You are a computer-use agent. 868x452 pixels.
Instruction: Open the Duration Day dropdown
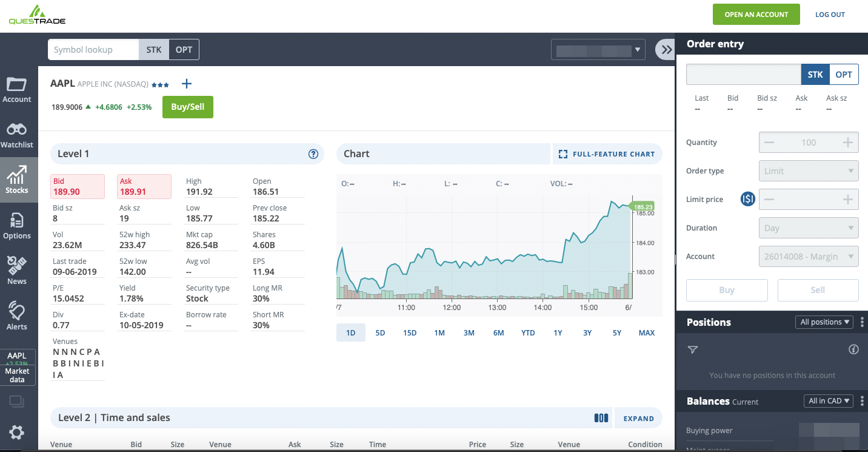[x=809, y=228]
